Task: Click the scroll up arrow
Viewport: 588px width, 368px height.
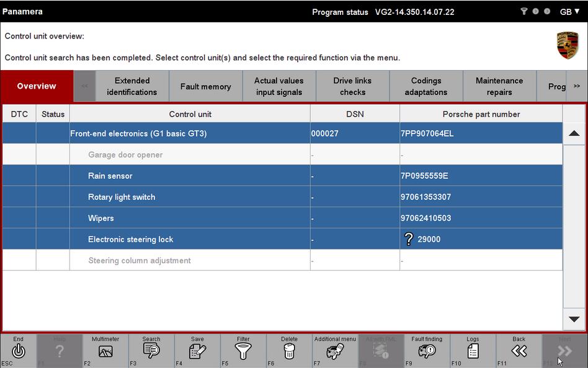Action: pos(574,133)
